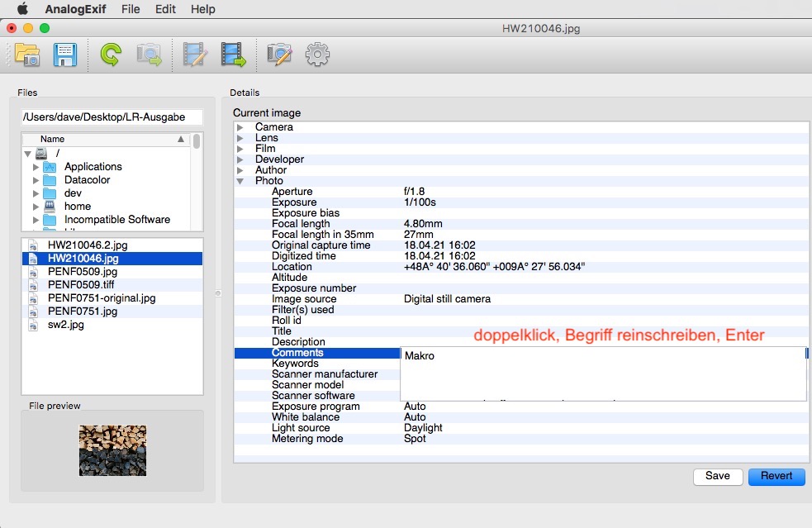Expand the Film section
This screenshot has height=528, width=812.
[240, 149]
